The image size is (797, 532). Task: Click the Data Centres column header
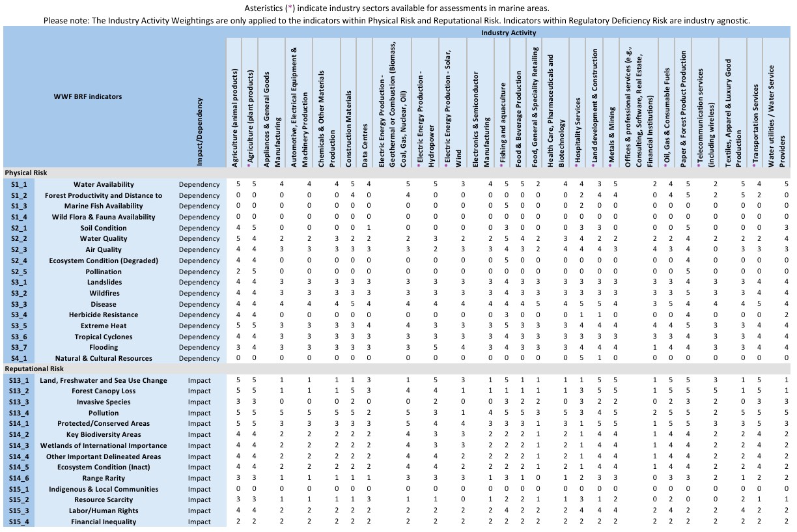click(x=366, y=145)
